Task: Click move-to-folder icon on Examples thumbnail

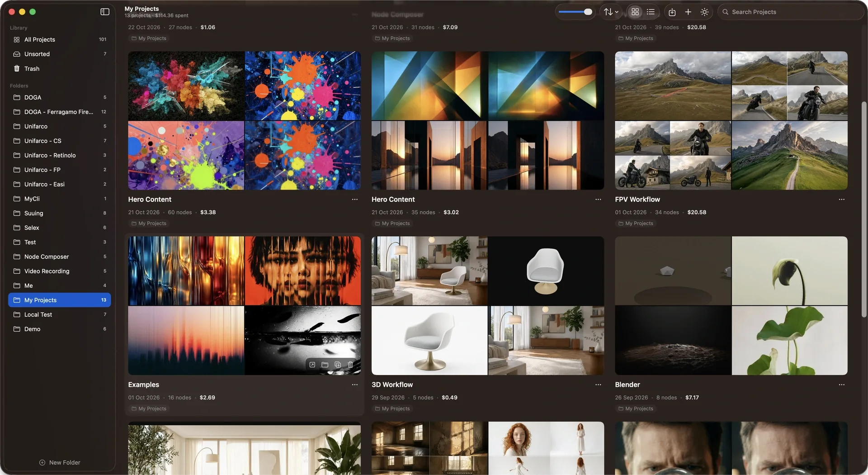Action: click(x=325, y=364)
